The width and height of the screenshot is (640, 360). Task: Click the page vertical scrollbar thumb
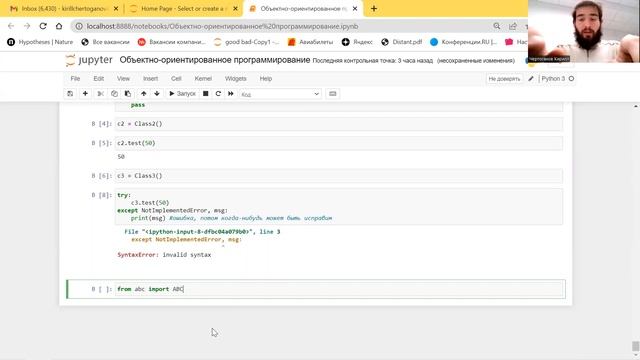(x=636, y=346)
